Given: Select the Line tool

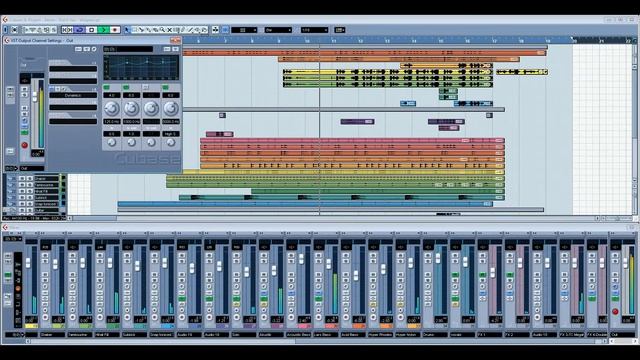Looking at the screenshot, I should [x=190, y=30].
